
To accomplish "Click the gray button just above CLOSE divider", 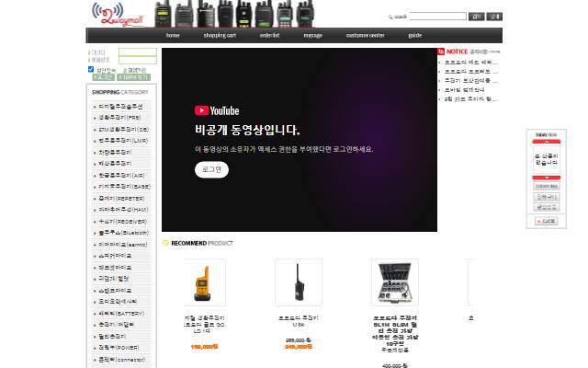I will pos(546,207).
